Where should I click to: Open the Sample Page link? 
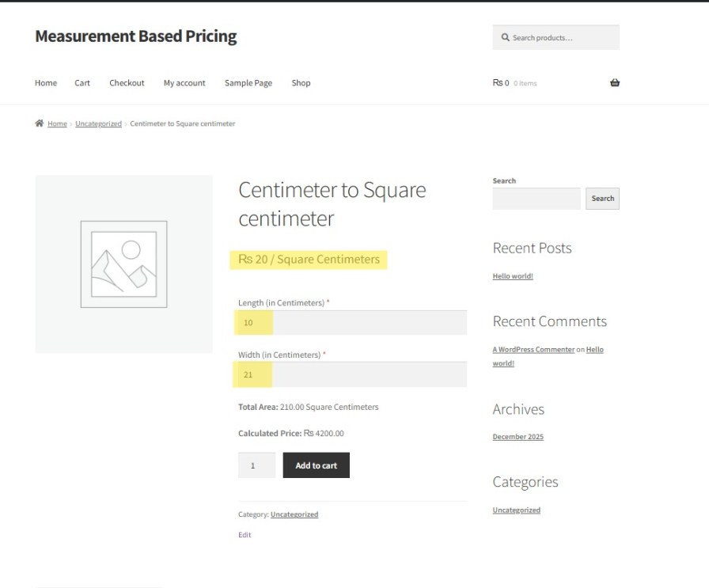coord(248,83)
